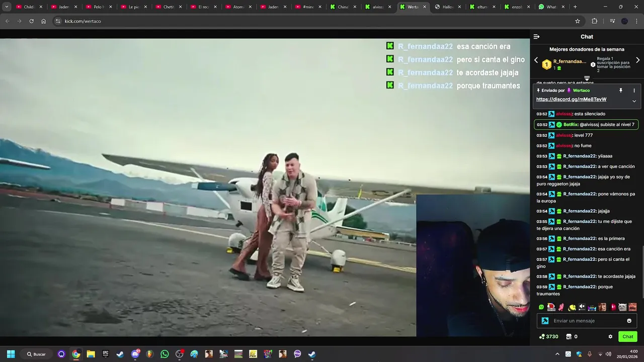
Task: Open Chrome media control button
Action: click(x=612, y=21)
